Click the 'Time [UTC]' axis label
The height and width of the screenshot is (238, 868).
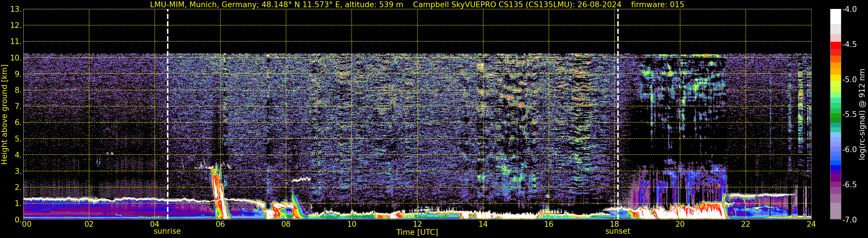pos(417,232)
